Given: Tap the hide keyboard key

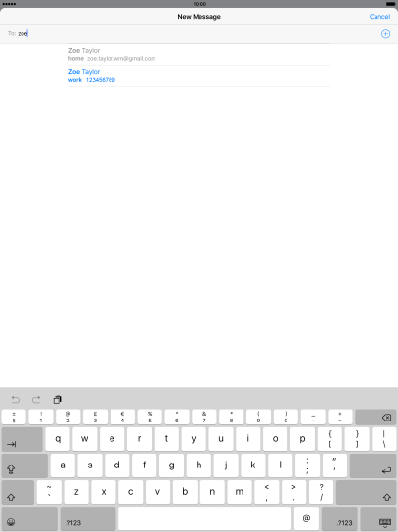Looking at the screenshot, I should [x=378, y=518].
